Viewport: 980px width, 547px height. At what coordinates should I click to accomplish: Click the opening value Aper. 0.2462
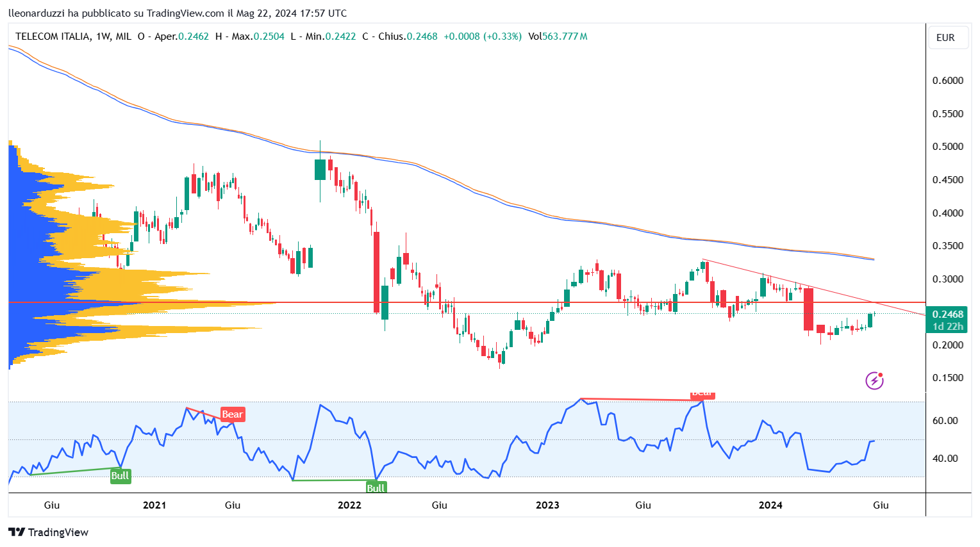(x=173, y=37)
